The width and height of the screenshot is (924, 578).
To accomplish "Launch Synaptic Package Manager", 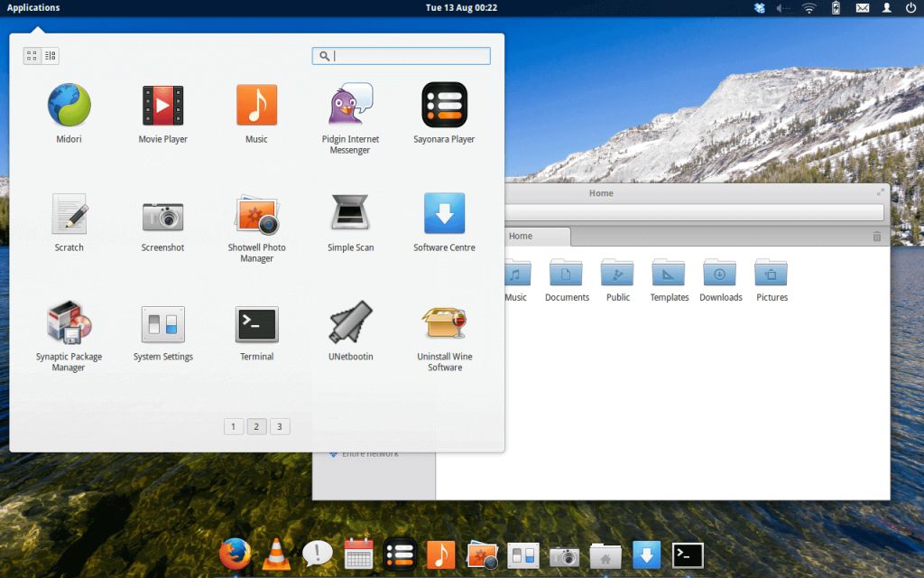I will [x=69, y=322].
